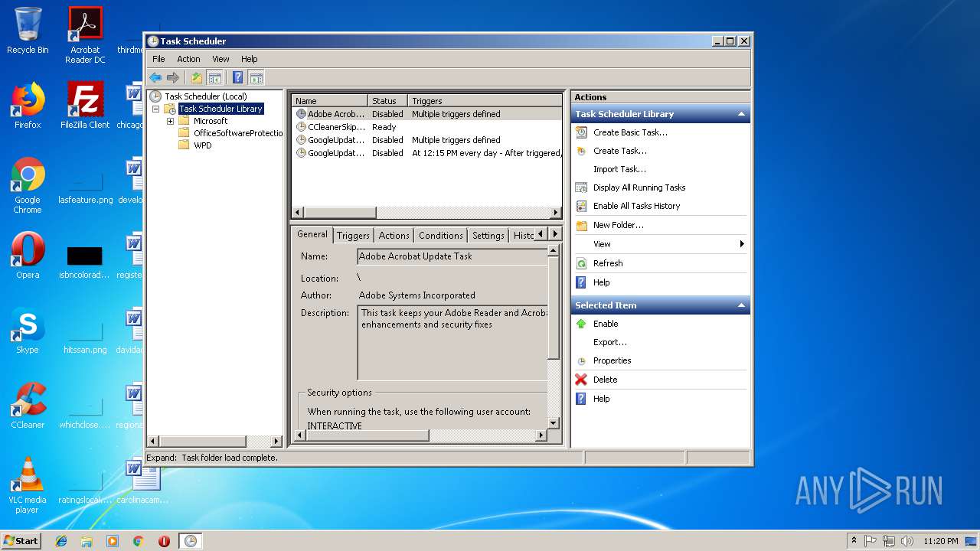
Task: Open the Action menu
Action: [x=188, y=59]
